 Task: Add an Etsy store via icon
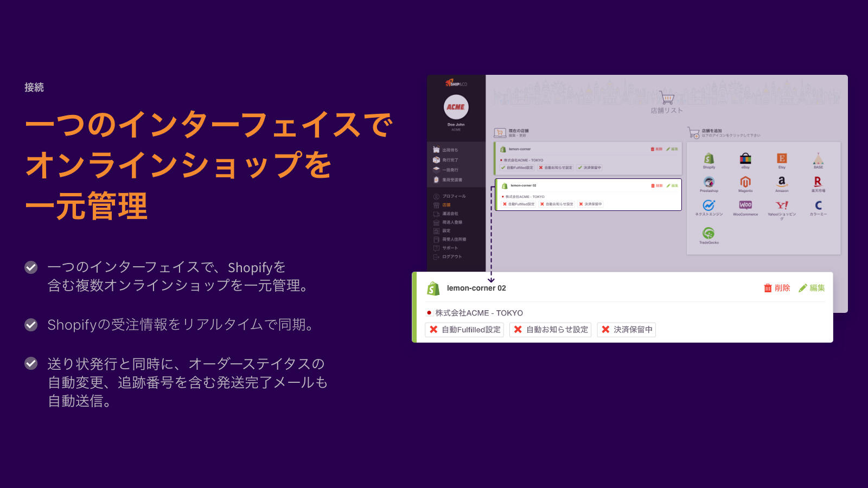[x=782, y=159]
